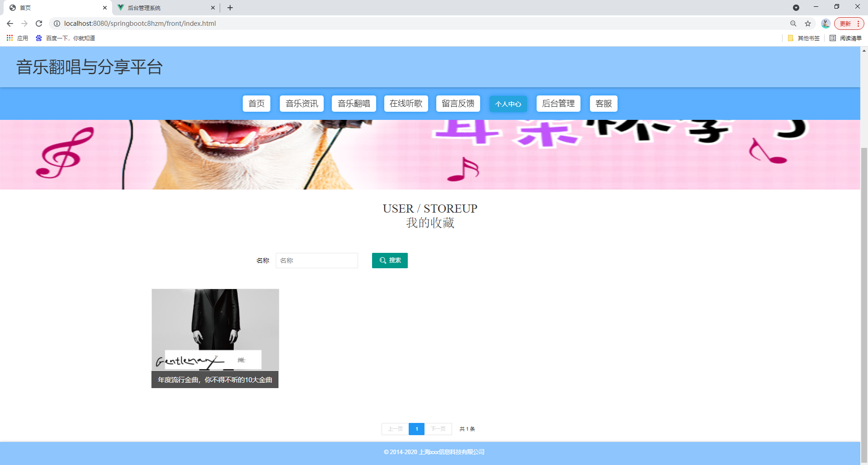This screenshot has height=465, width=868.
Task: Click the browser back arrow icon
Action: (9, 23)
